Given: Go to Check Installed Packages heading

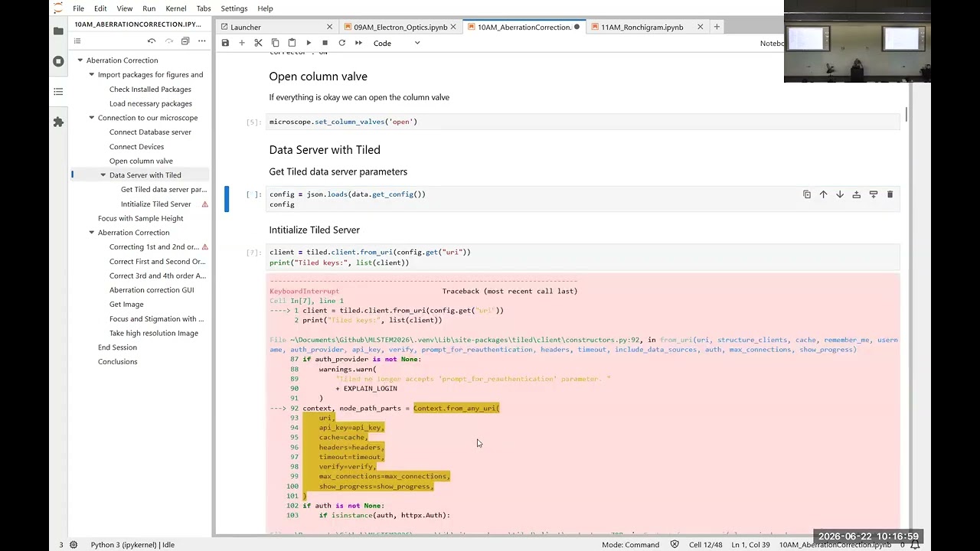Looking at the screenshot, I should (150, 90).
